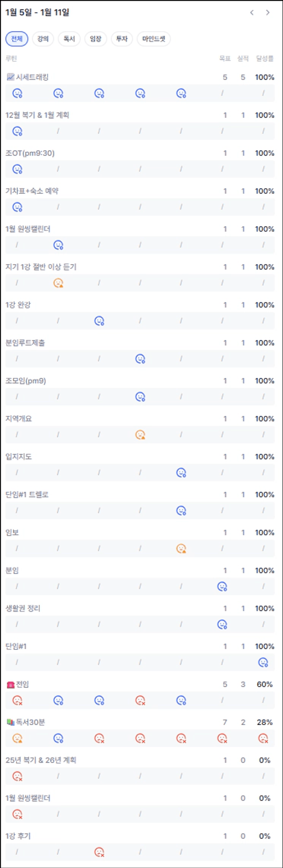Screen dimensions: 283x868
Task: Click the red face icon under 25년 복기 & 26년 계획
Action: click(17, 776)
